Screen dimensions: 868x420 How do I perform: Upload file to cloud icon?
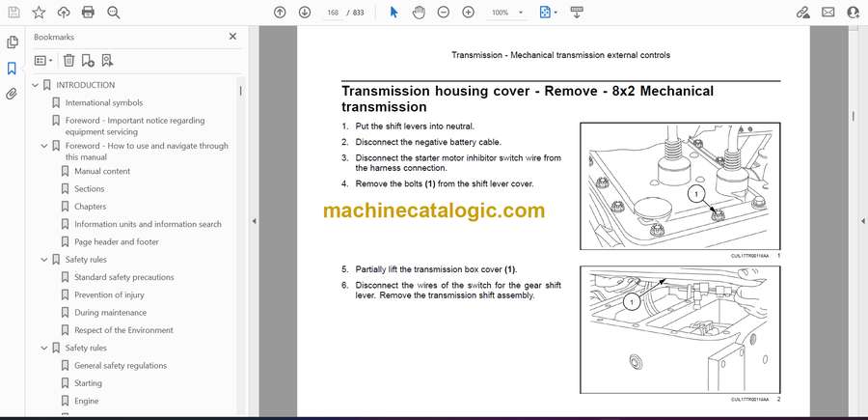pyautogui.click(x=64, y=13)
